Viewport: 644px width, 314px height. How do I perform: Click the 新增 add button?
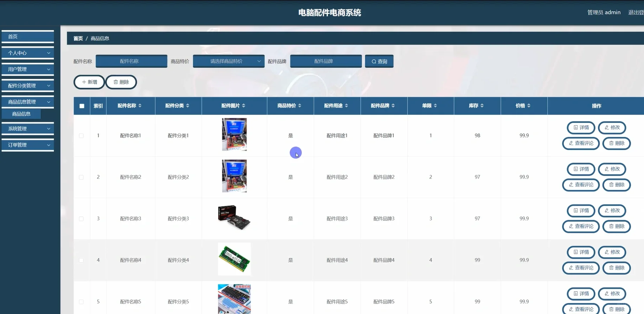89,82
